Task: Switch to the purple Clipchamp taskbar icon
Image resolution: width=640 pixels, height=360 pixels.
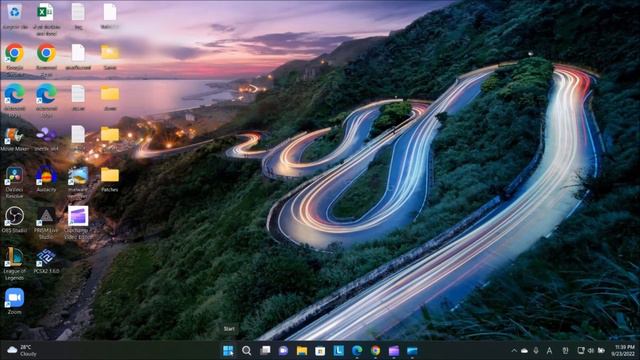Action: pos(394,351)
